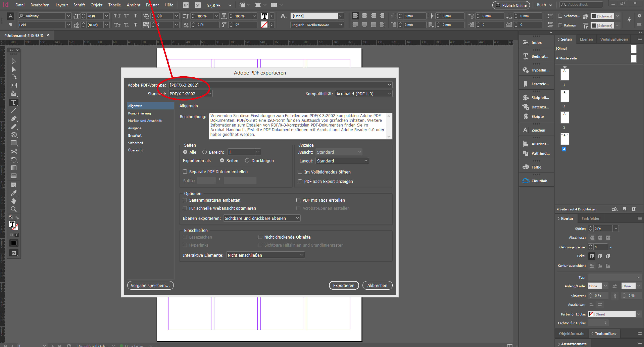644x347 pixels.
Task: Open the Standard PDF/X-3:2002 dropdown
Action: (190, 94)
